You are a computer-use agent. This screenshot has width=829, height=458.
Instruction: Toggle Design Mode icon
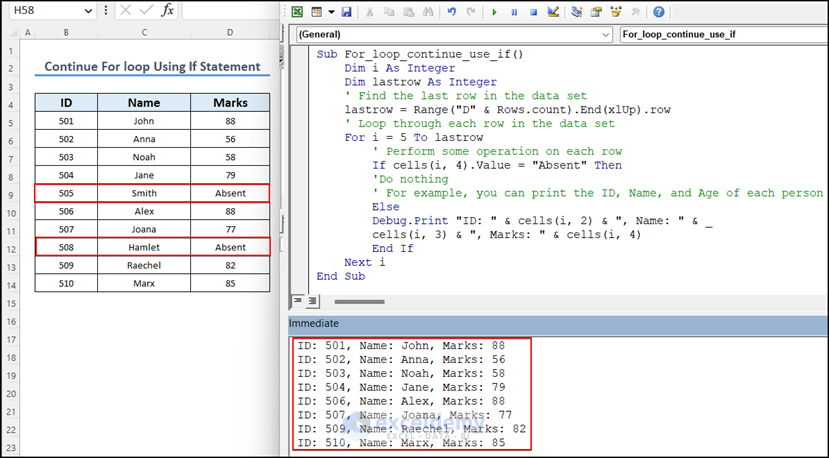click(x=553, y=12)
